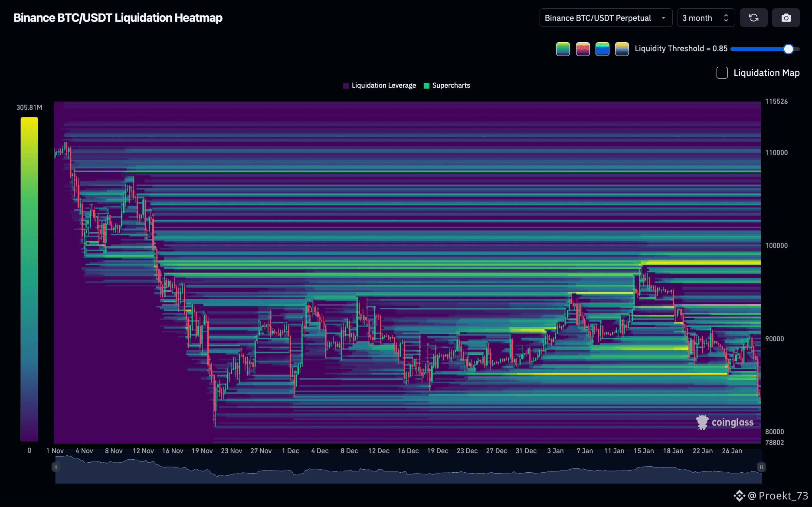Select the red-pink color scheme swatch
Viewport: 812px width, 507px height.
[583, 49]
